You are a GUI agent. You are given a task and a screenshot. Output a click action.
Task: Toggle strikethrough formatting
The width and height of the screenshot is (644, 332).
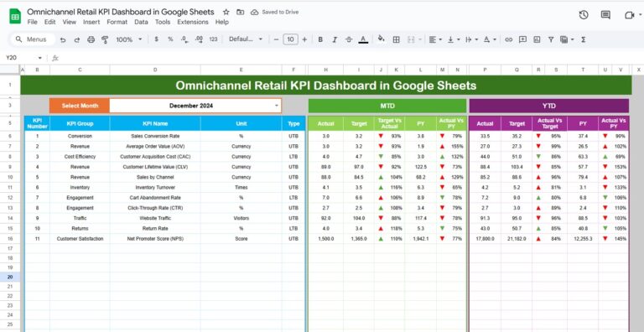349,39
